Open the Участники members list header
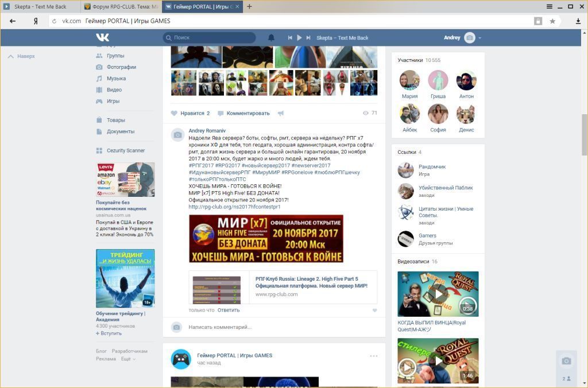This screenshot has width=588, height=388. (419, 60)
